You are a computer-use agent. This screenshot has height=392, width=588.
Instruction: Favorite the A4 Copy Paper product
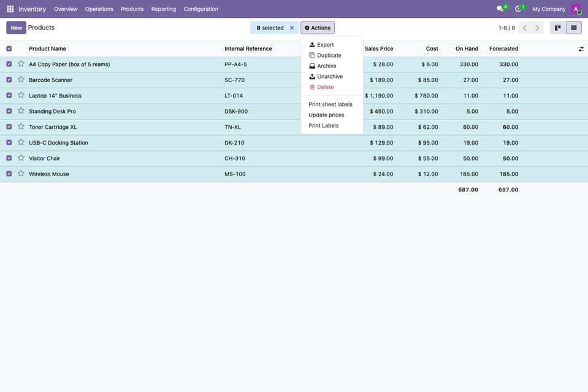[x=21, y=64]
